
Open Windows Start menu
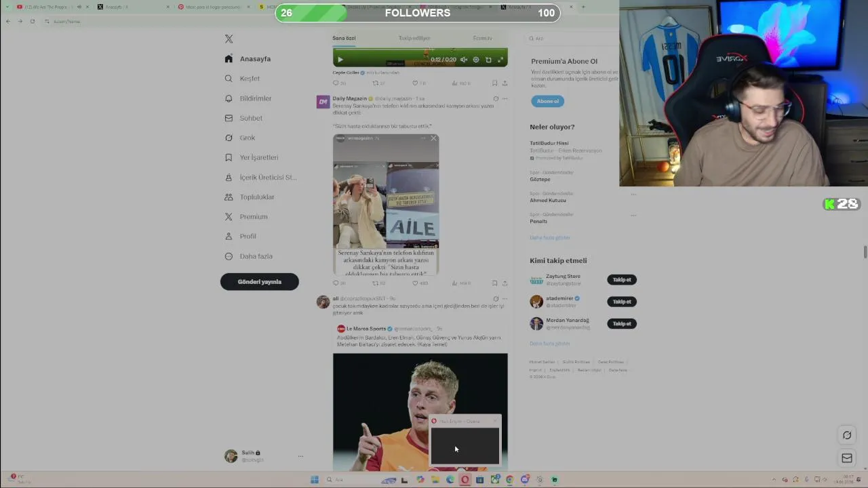pyautogui.click(x=315, y=480)
